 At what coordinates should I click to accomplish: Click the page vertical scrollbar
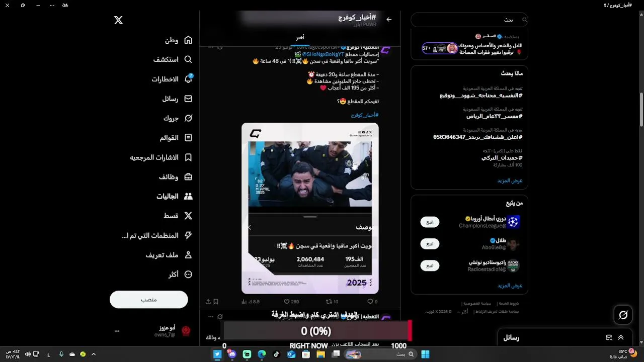coord(641,109)
